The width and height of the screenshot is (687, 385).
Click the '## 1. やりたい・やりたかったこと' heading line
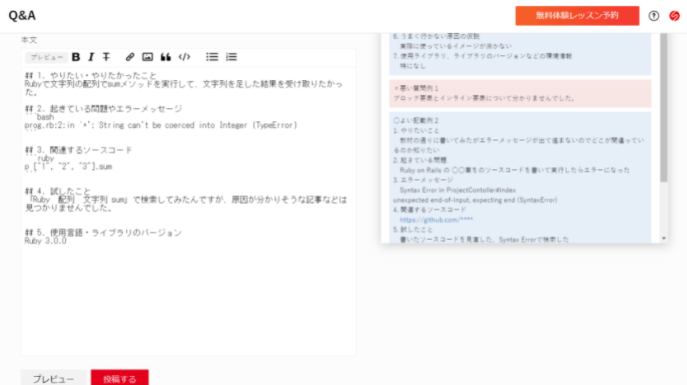91,75
